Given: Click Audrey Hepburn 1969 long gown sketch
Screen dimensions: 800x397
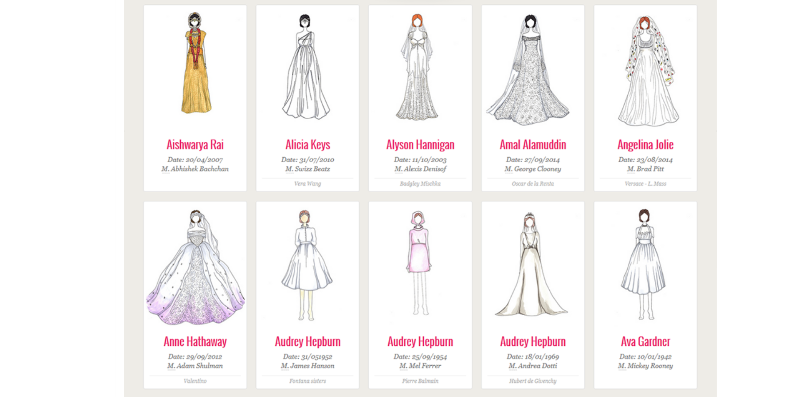Looking at the screenshot, I should pos(531,264).
